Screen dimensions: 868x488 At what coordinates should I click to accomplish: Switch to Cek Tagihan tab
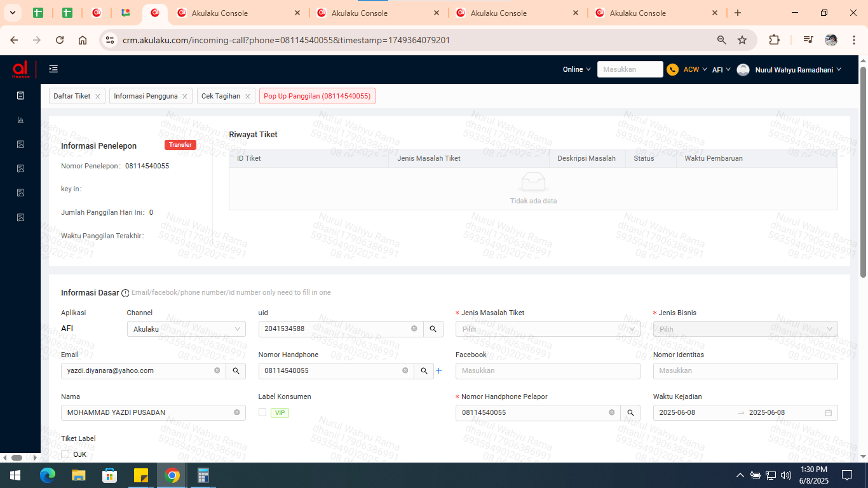point(220,96)
